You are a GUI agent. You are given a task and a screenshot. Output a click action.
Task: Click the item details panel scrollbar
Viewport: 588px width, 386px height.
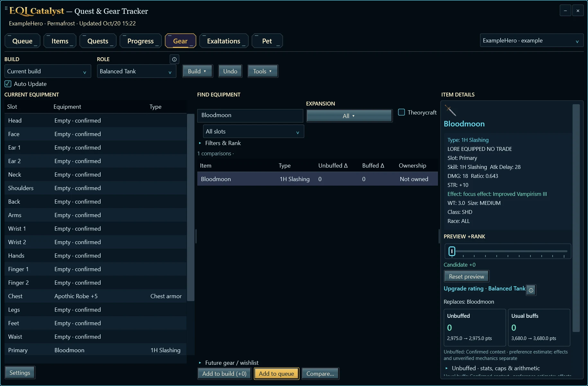tap(576, 218)
